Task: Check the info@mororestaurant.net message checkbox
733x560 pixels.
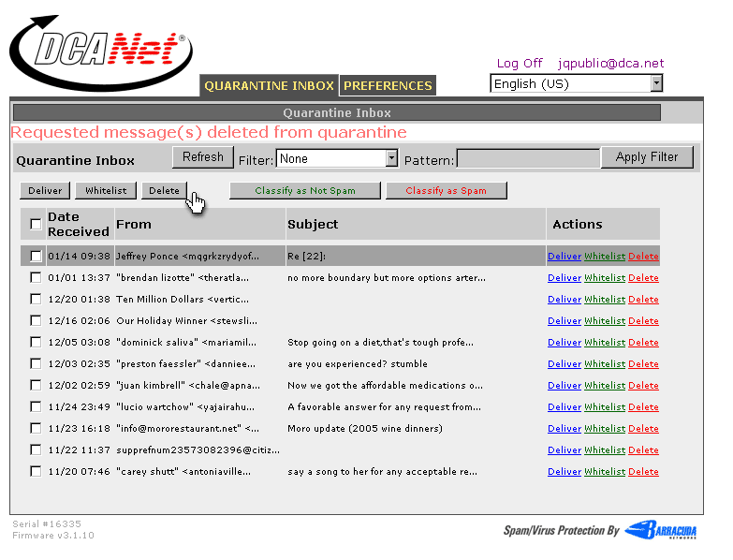Action: [x=36, y=428]
